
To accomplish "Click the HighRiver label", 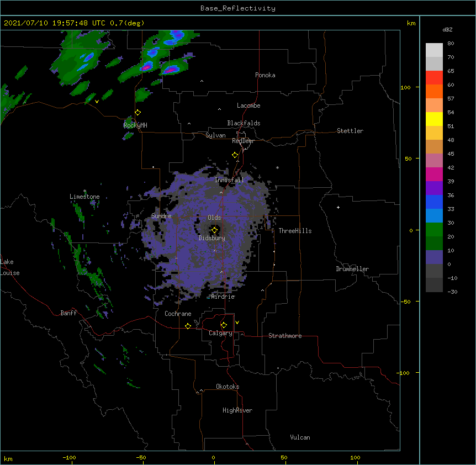I will 237,410.
